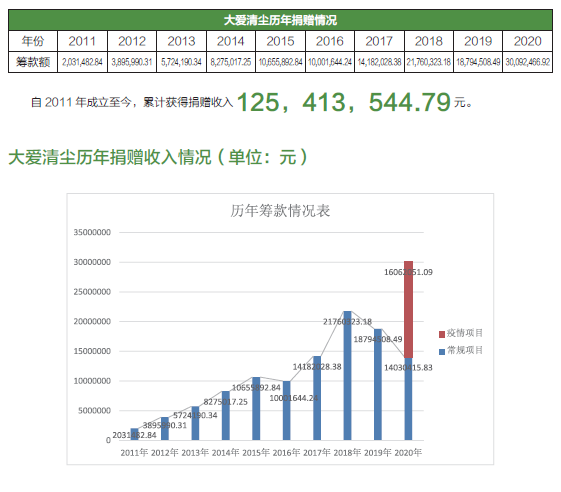Click data label 5724190.34 in chart
561x492 pixels.
tap(195, 415)
